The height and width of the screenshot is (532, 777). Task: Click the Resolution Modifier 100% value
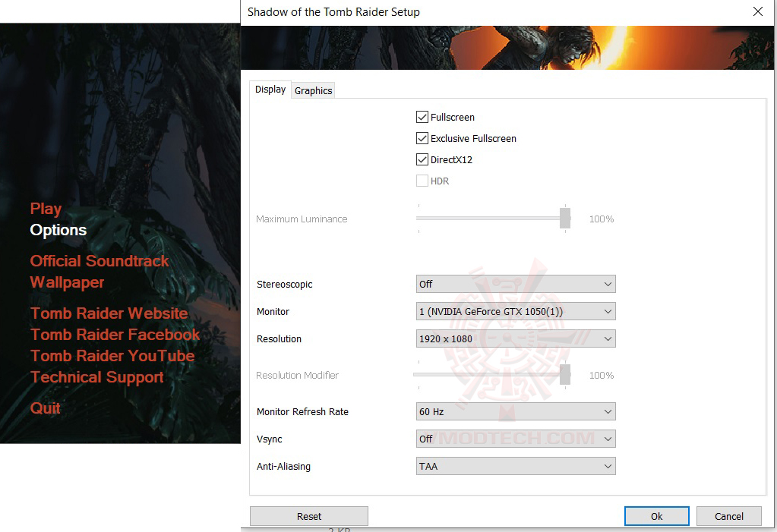(x=602, y=376)
